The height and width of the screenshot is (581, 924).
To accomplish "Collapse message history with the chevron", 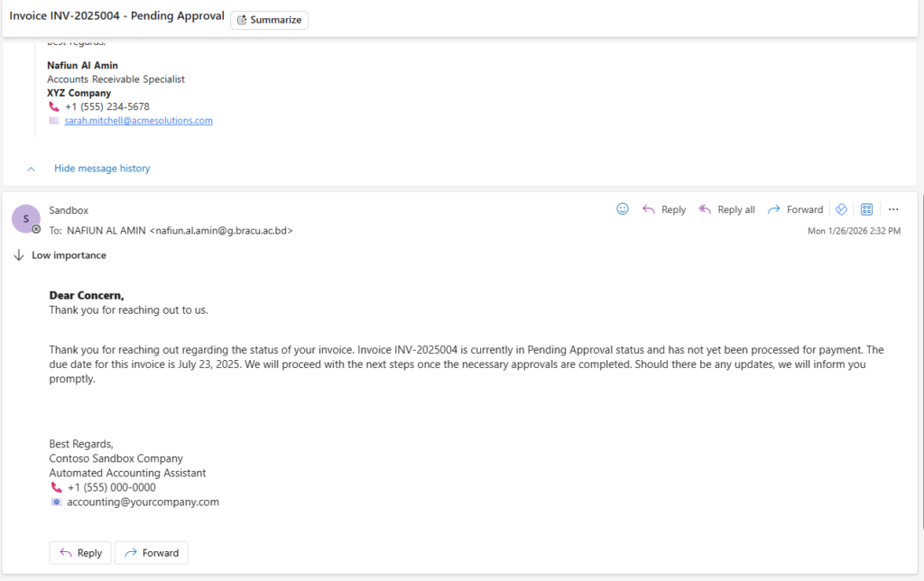I will 31,169.
